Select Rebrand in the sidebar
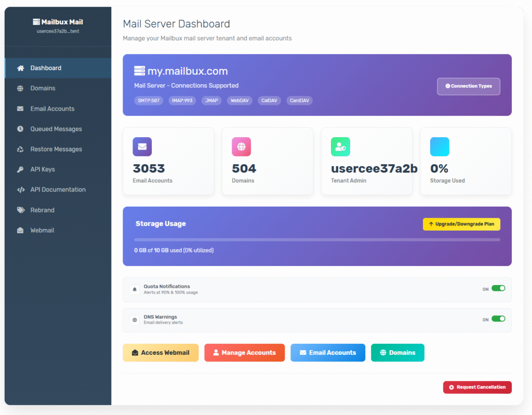 pyautogui.click(x=58, y=210)
